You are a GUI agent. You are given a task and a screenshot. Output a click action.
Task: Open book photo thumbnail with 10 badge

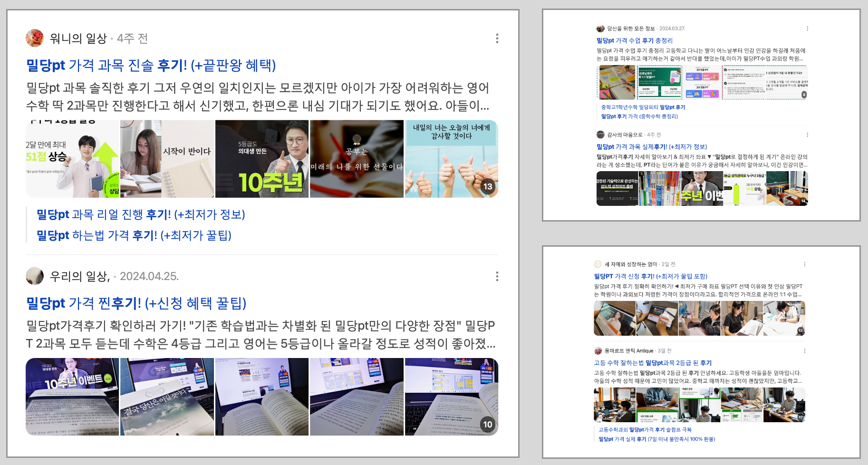tap(452, 397)
